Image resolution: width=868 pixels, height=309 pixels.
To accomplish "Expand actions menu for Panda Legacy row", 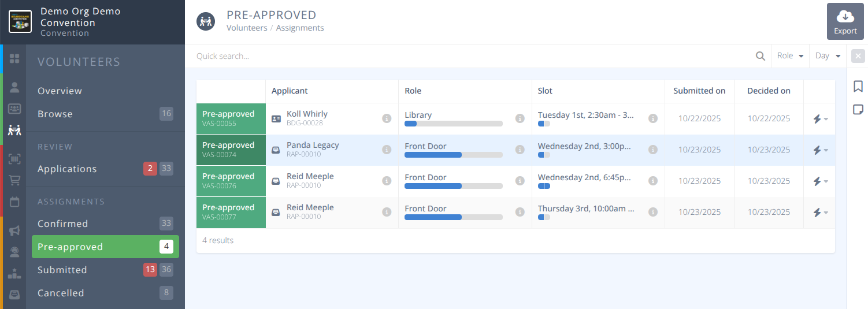I will pyautogui.click(x=820, y=150).
